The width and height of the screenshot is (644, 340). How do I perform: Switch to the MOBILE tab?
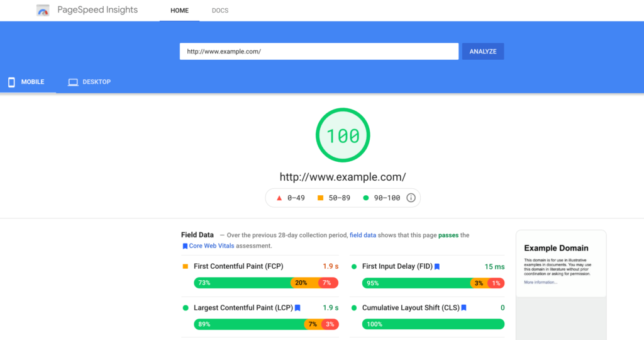(x=28, y=82)
